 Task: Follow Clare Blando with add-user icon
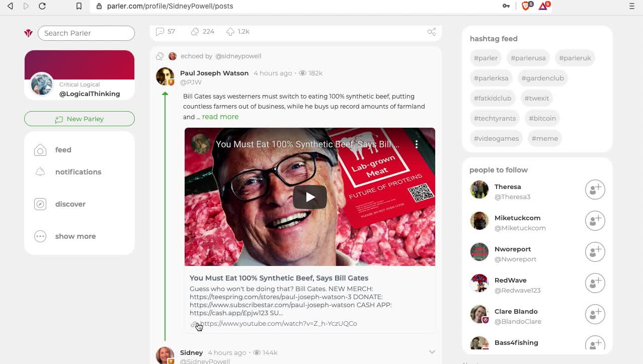coord(595,314)
